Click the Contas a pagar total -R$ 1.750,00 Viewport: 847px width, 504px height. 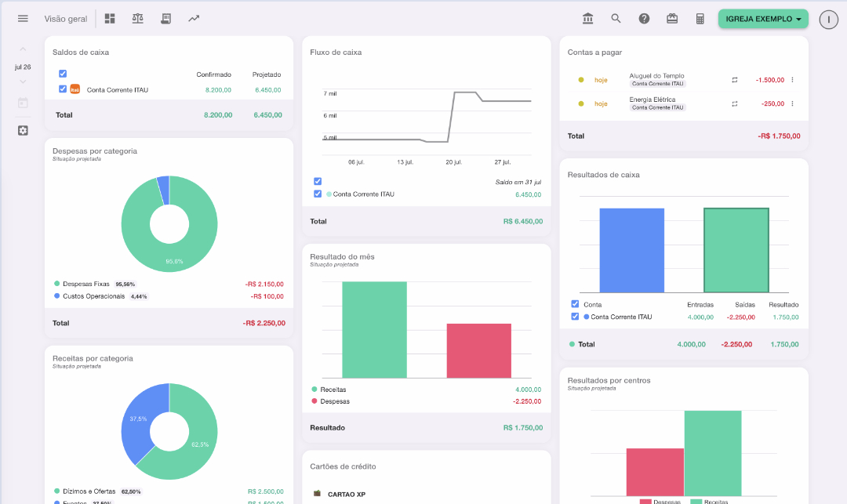(x=779, y=136)
